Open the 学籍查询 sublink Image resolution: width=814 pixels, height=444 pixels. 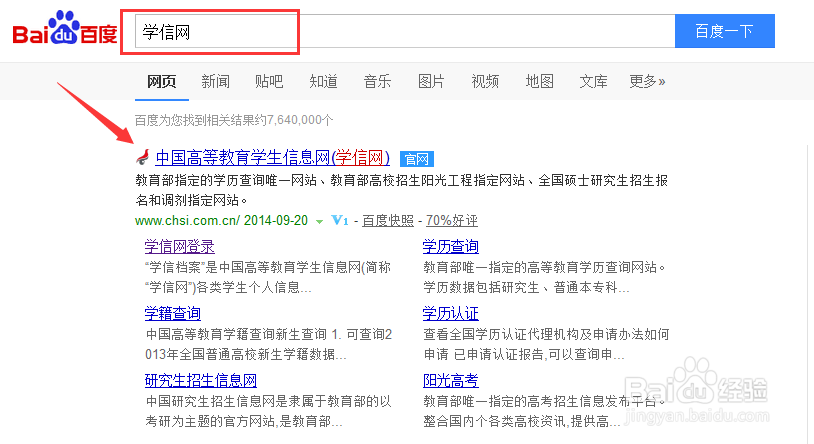pyautogui.click(x=173, y=314)
